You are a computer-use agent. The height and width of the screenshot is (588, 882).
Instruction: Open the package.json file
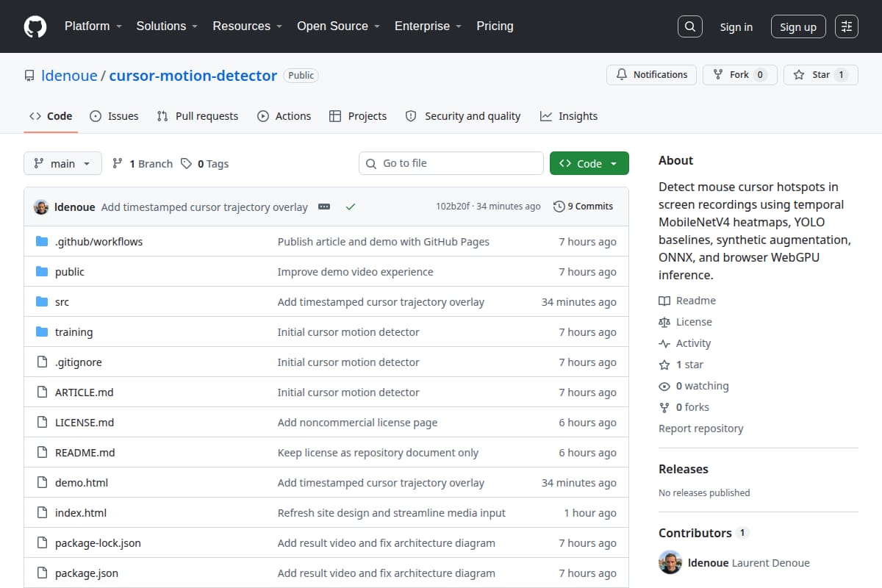pyautogui.click(x=87, y=573)
